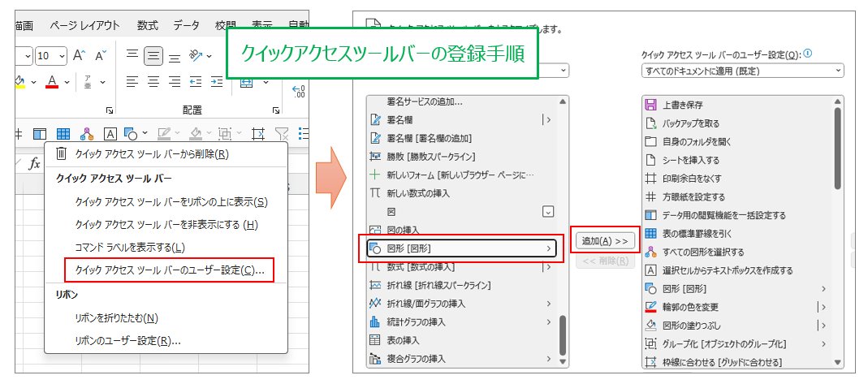Click the 追加(A) >> button
Image resolution: width=868 pixels, height=384 pixels.
point(605,240)
